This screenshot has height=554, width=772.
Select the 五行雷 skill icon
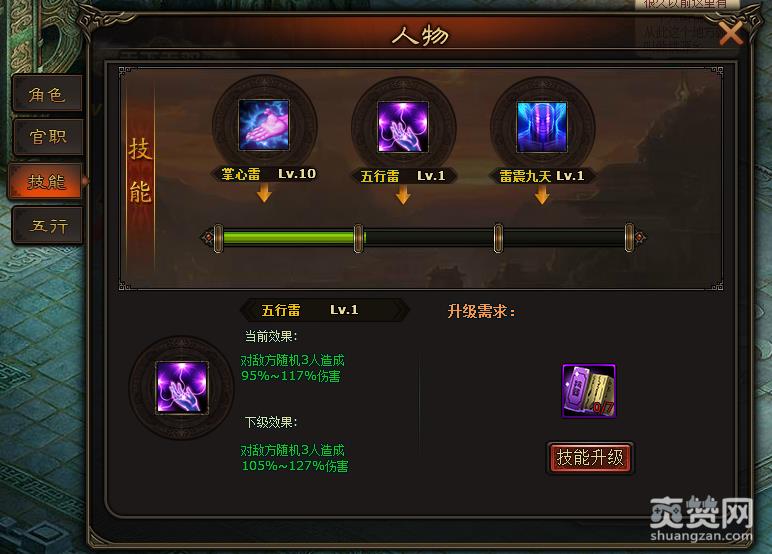[x=403, y=127]
